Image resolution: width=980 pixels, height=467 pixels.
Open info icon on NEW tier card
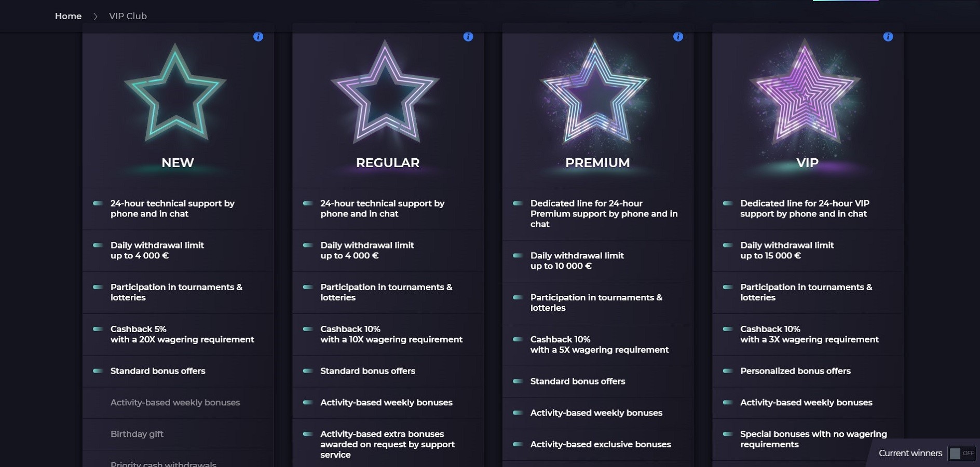[x=258, y=37]
